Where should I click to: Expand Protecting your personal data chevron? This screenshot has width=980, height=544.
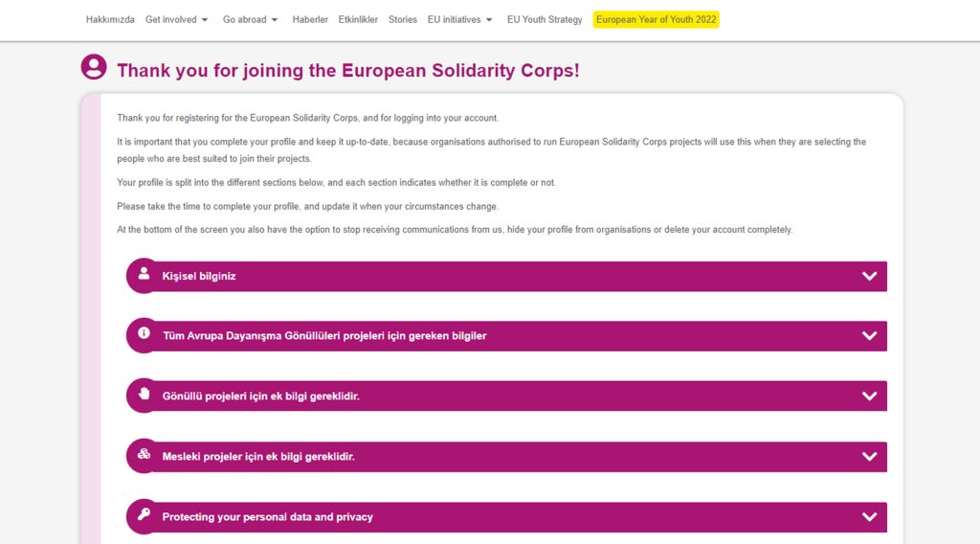point(869,517)
